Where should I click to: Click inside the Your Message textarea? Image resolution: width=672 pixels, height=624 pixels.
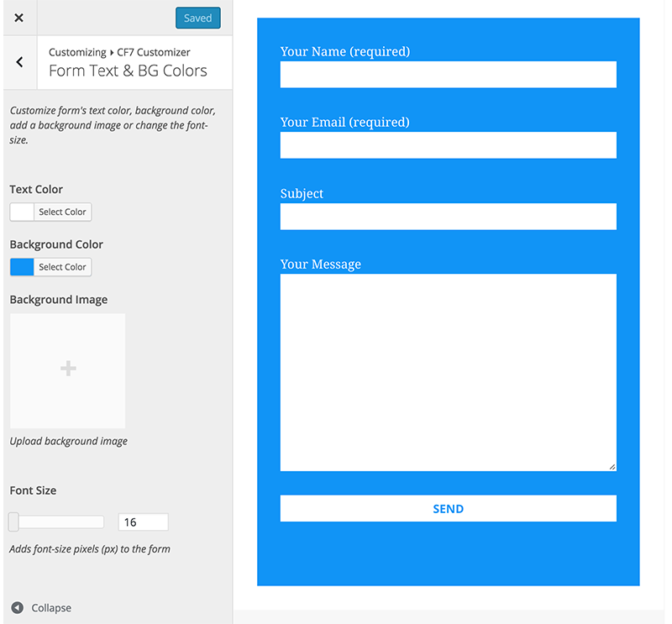[449, 372]
